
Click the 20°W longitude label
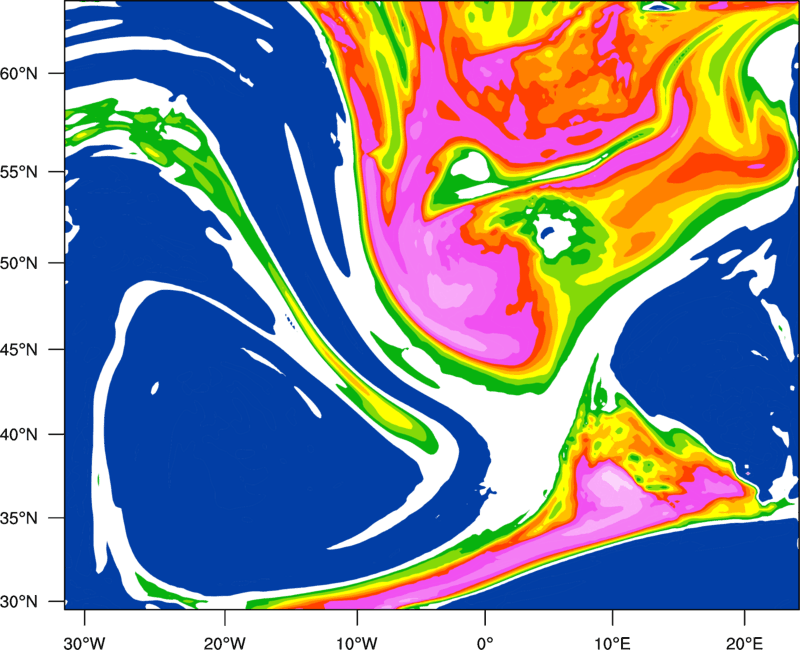pos(224,643)
